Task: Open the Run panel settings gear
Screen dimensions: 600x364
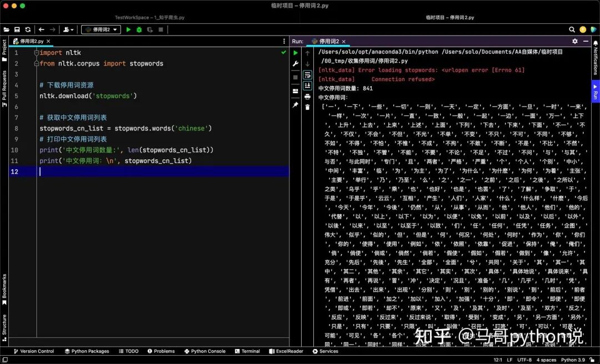Action: pyautogui.click(x=575, y=41)
